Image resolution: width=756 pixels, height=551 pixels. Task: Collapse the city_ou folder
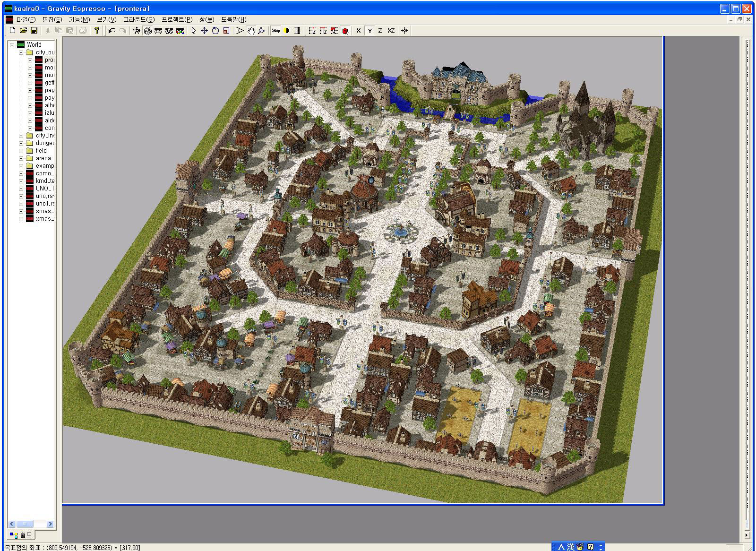pyautogui.click(x=21, y=52)
